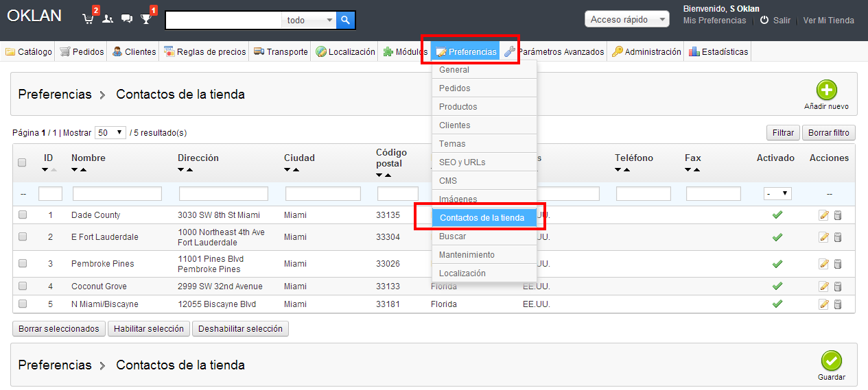The height and width of the screenshot is (390, 868).
Task: Open the Activado filter dropdown
Action: pos(777,194)
